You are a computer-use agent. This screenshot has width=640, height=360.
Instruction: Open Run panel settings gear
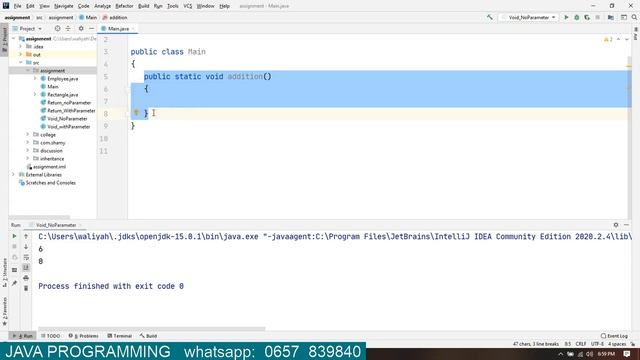[616, 225]
